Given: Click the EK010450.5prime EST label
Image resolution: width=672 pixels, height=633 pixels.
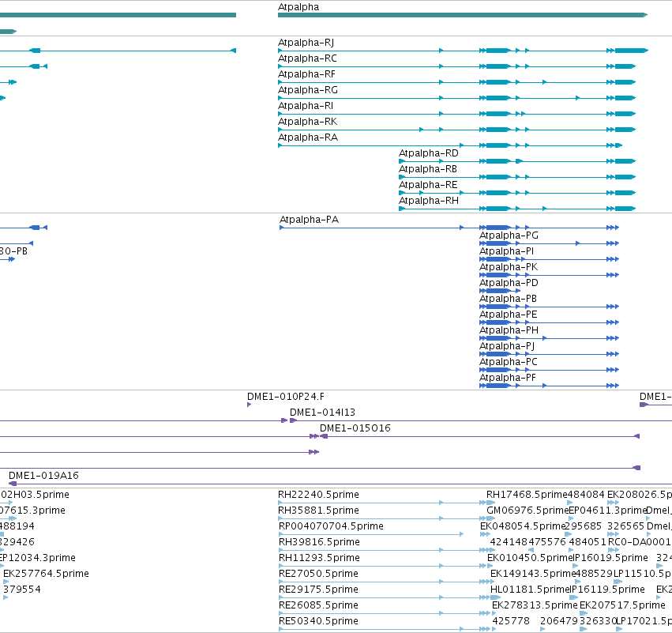Looking at the screenshot, I should click(530, 558).
